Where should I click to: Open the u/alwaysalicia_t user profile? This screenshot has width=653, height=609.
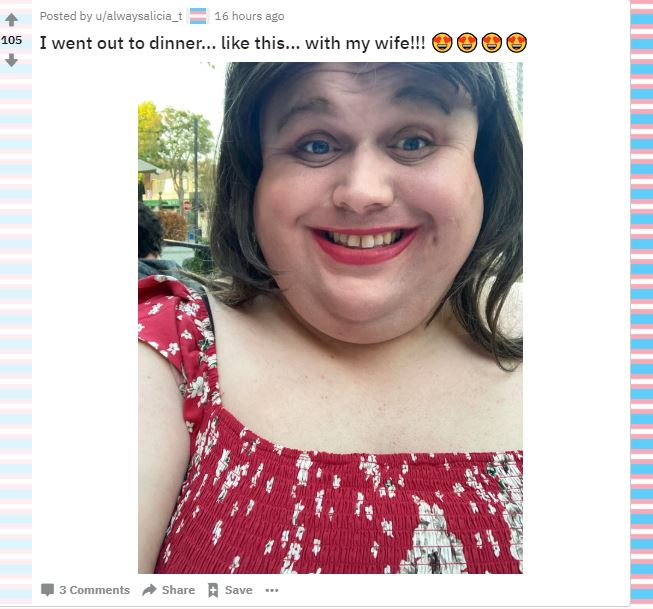(x=139, y=16)
